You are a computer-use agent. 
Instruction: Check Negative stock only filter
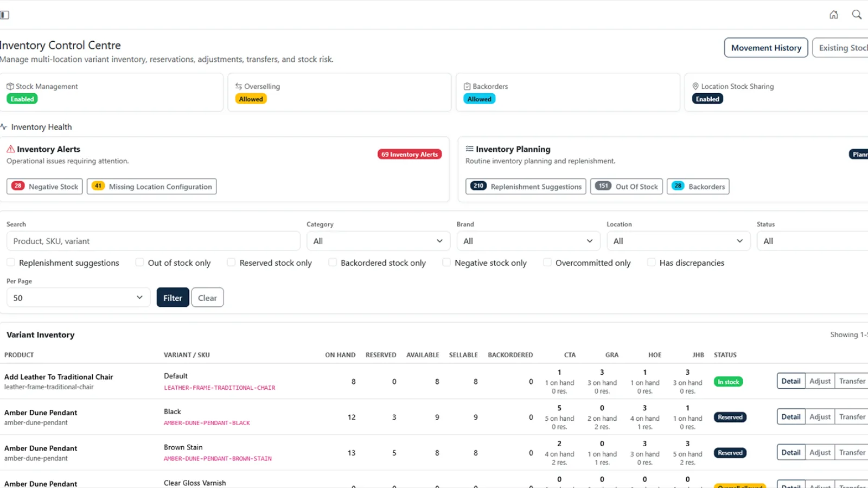tap(446, 262)
